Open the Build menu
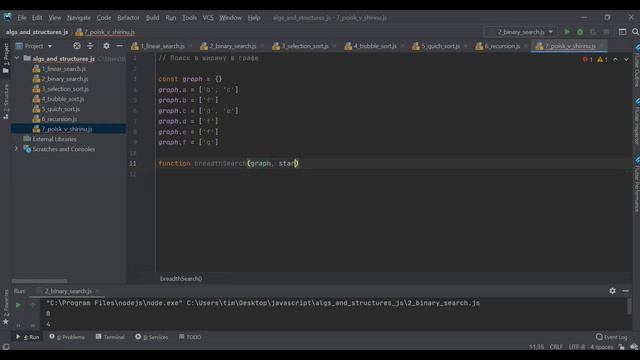This screenshot has width=640, height=360. coord(152,18)
